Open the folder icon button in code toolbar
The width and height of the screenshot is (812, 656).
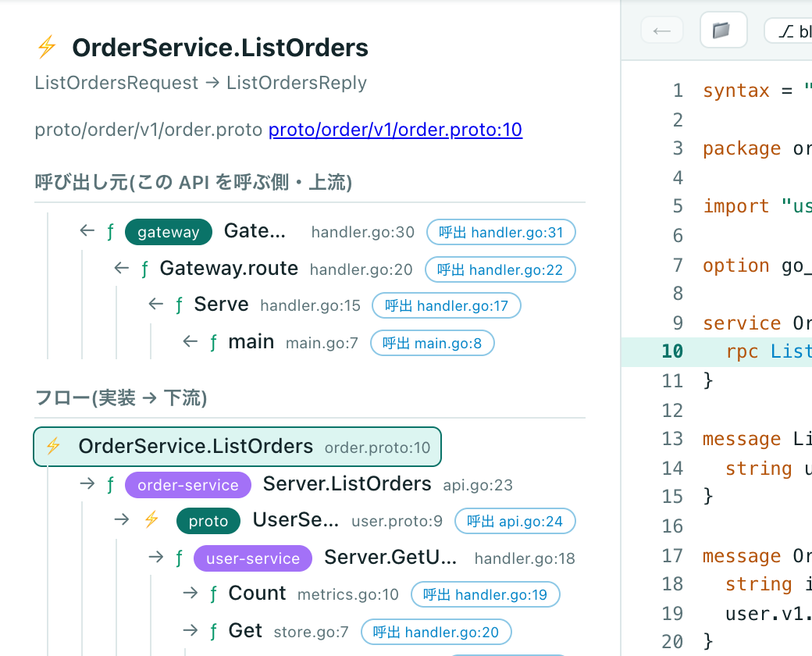pyautogui.click(x=723, y=30)
